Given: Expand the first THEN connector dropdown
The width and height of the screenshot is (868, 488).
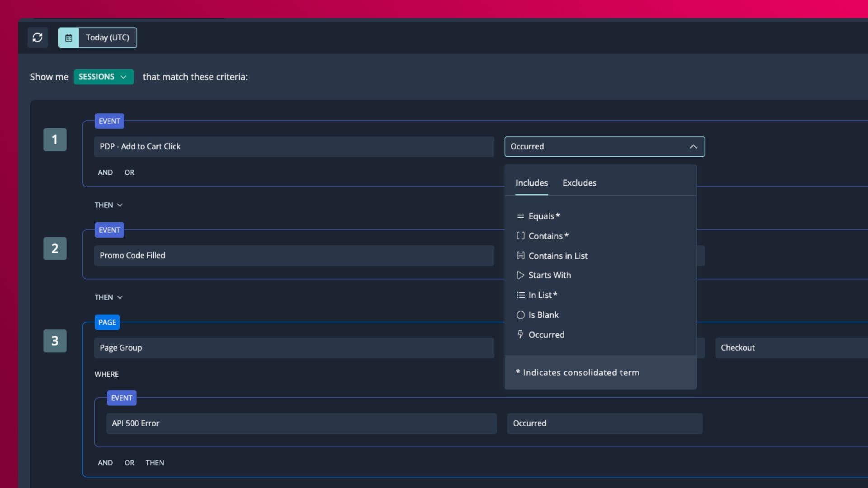Looking at the screenshot, I should pos(108,205).
